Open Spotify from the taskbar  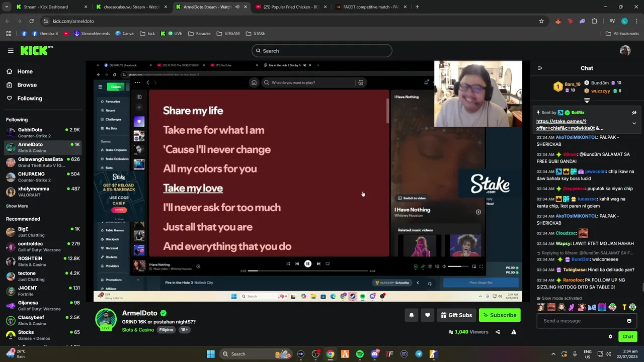pyautogui.click(x=360, y=354)
